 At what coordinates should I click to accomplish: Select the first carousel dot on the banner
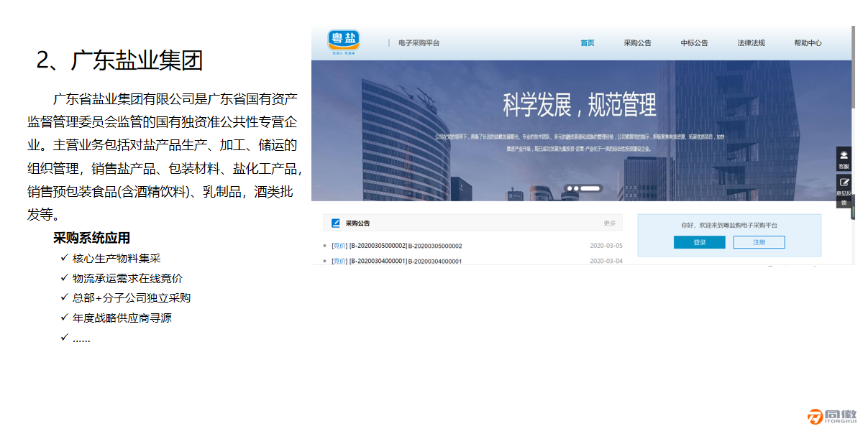click(x=569, y=189)
